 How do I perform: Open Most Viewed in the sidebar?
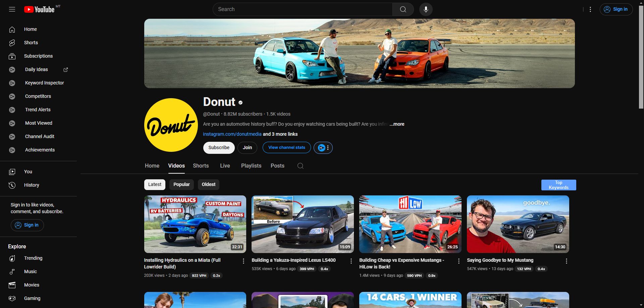[x=38, y=123]
